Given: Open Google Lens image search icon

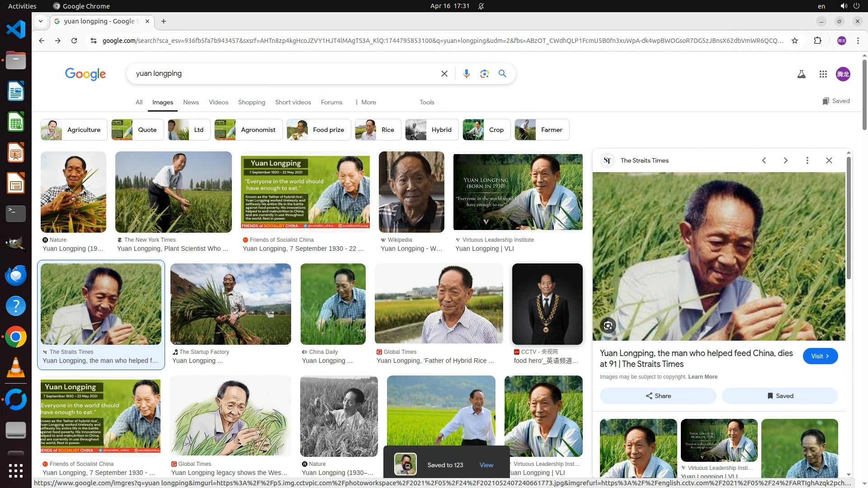Looking at the screenshot, I should click(x=484, y=74).
